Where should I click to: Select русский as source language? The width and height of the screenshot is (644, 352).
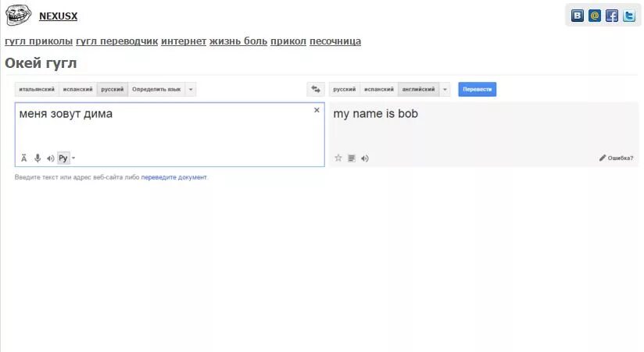(x=112, y=90)
